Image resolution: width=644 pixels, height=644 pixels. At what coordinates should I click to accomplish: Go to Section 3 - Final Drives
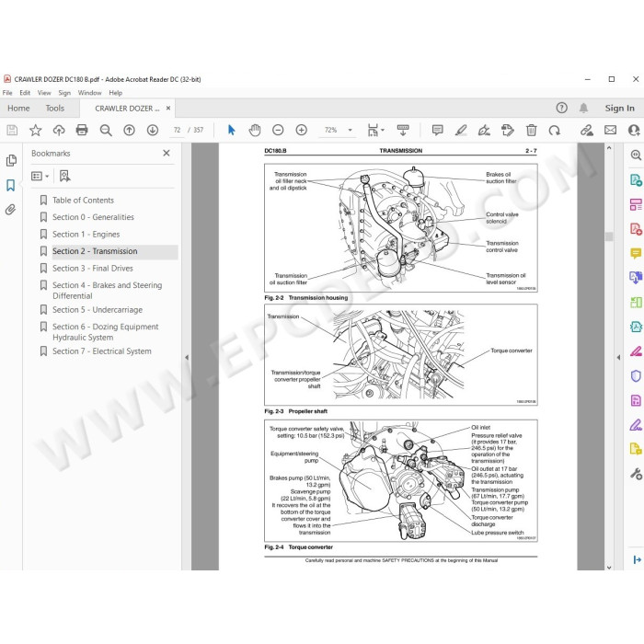coord(93,269)
